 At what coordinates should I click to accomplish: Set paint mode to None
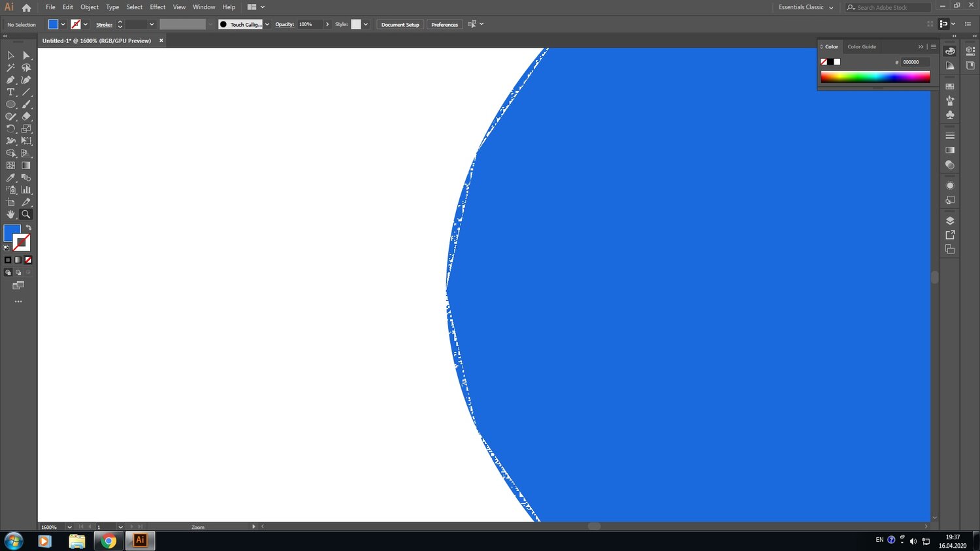(28, 260)
